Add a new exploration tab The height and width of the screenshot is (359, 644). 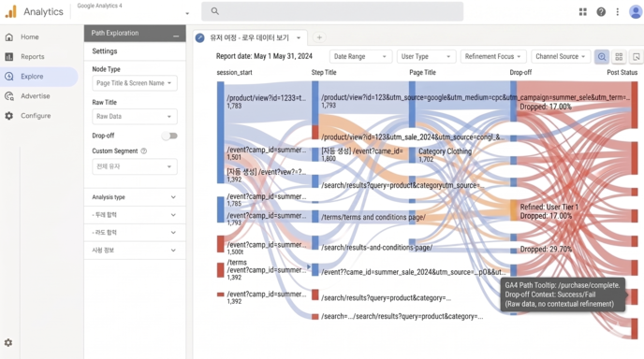pyautogui.click(x=319, y=37)
